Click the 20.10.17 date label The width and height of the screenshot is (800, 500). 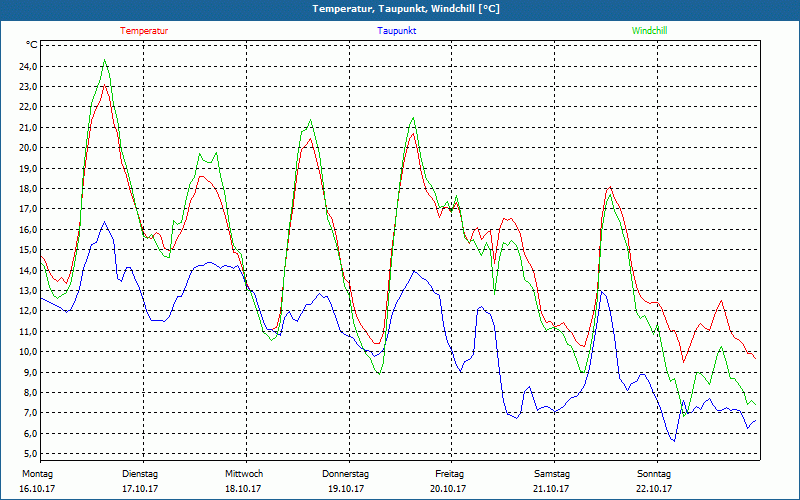[447, 489]
